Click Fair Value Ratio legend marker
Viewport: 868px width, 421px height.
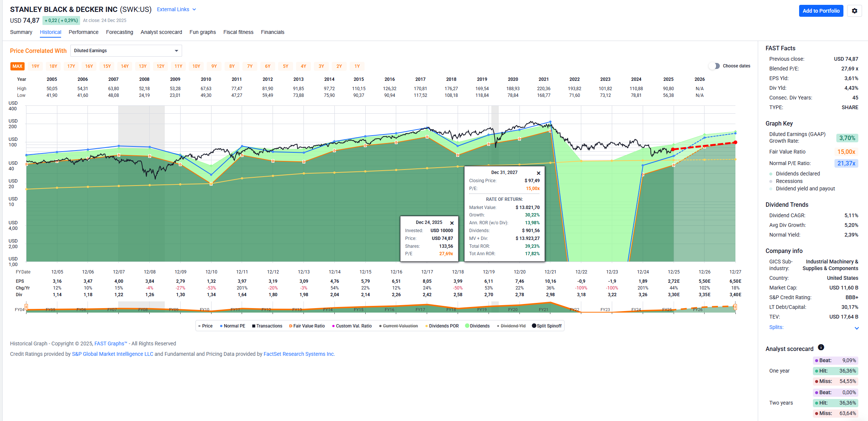click(290, 326)
